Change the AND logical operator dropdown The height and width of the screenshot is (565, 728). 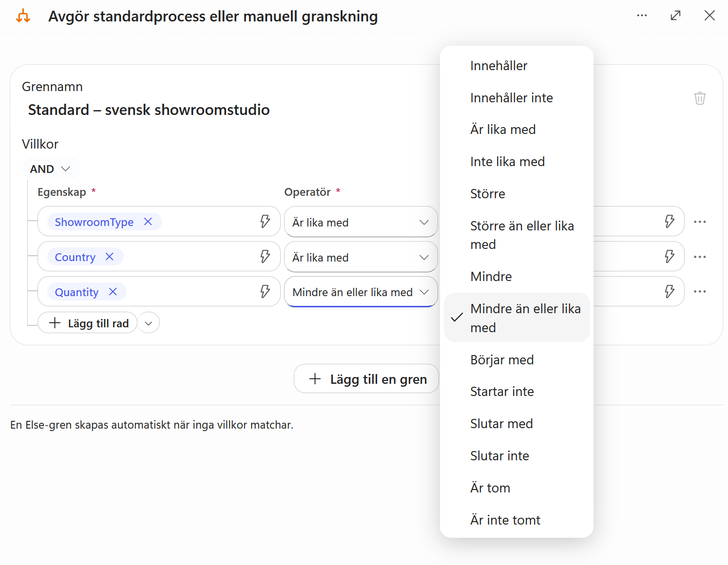(x=51, y=169)
